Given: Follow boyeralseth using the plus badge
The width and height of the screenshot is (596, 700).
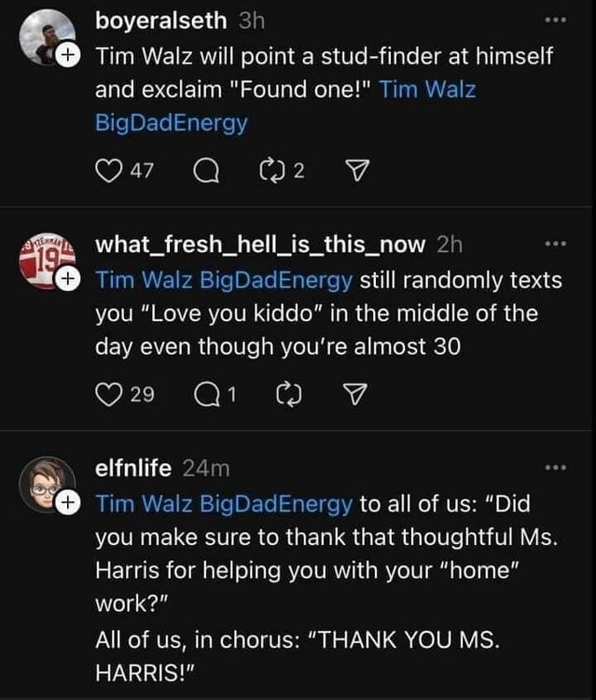Looking at the screenshot, I should pyautogui.click(x=66, y=55).
